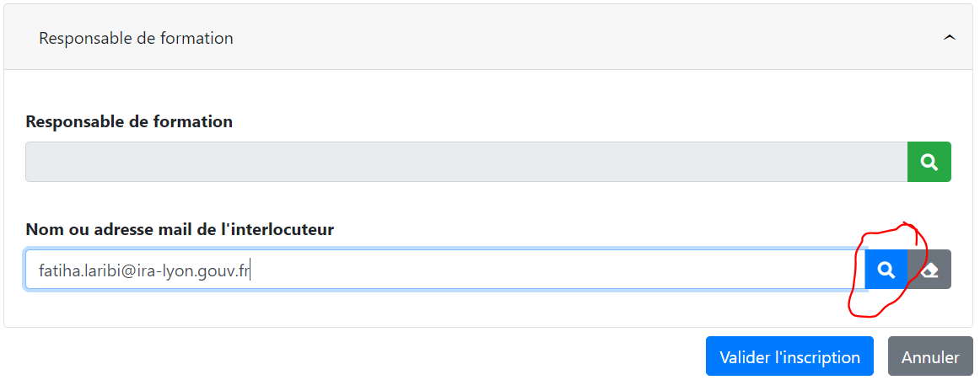
Task: Search for the interlocuteur using blue magnifier
Action: pos(886,270)
